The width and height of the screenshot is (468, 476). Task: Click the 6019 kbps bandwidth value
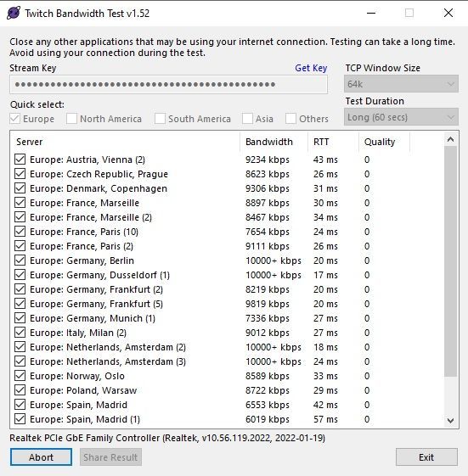click(x=268, y=419)
